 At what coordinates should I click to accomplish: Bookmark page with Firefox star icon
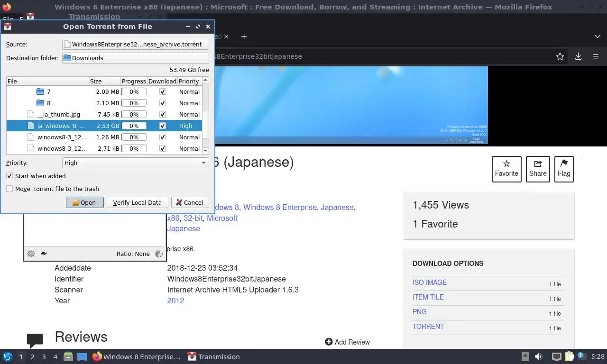point(560,56)
